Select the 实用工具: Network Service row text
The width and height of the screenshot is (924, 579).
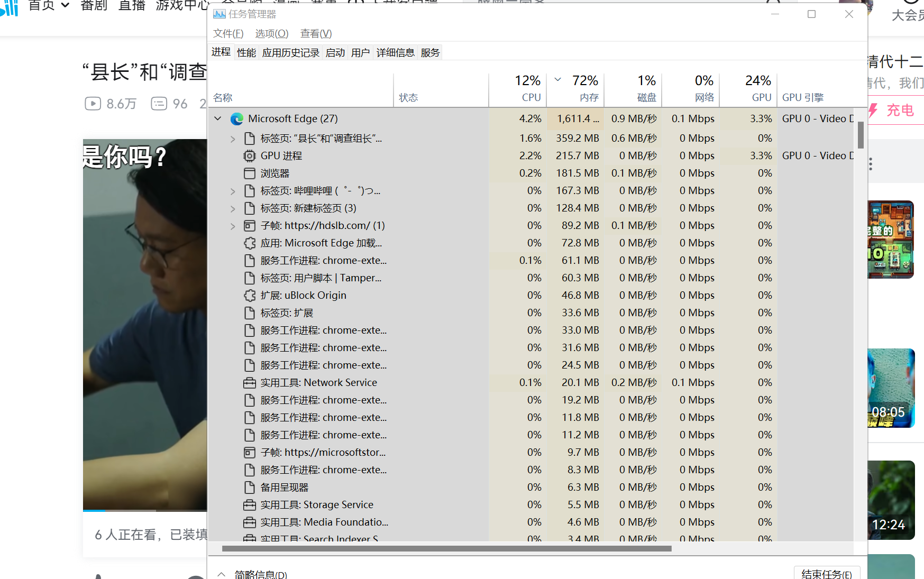tap(319, 383)
